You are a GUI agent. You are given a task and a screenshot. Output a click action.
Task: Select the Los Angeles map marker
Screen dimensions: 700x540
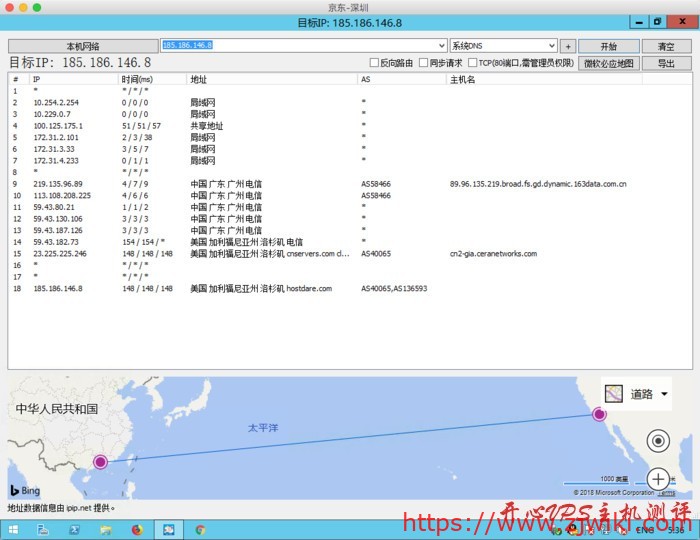tap(599, 414)
